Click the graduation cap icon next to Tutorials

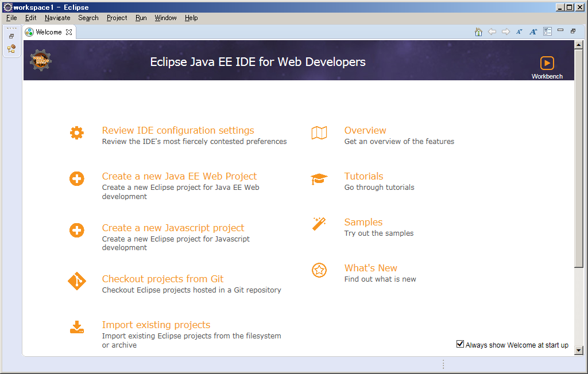coord(319,178)
